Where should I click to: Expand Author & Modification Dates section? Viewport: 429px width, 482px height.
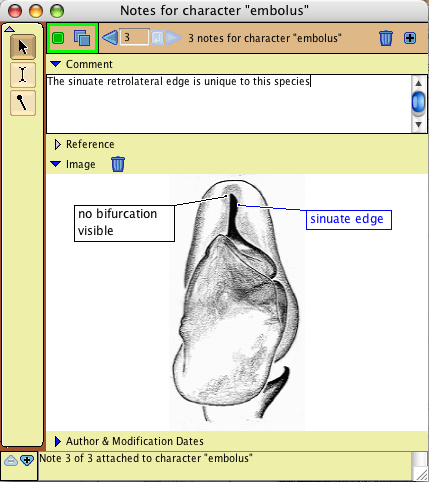point(57,441)
